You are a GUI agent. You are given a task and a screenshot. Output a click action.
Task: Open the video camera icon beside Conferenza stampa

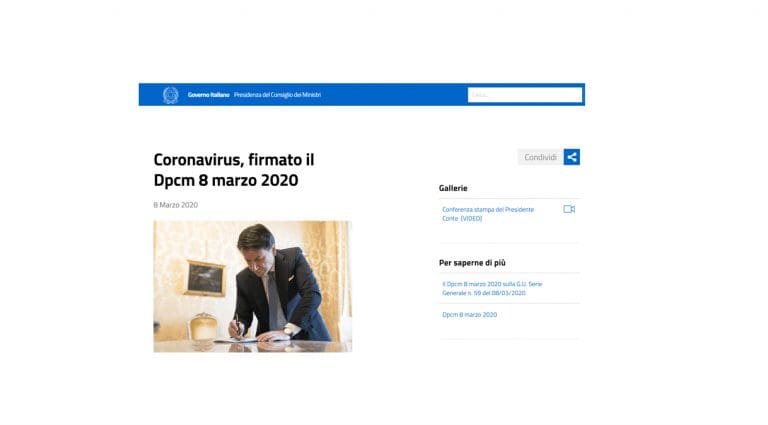tap(569, 209)
